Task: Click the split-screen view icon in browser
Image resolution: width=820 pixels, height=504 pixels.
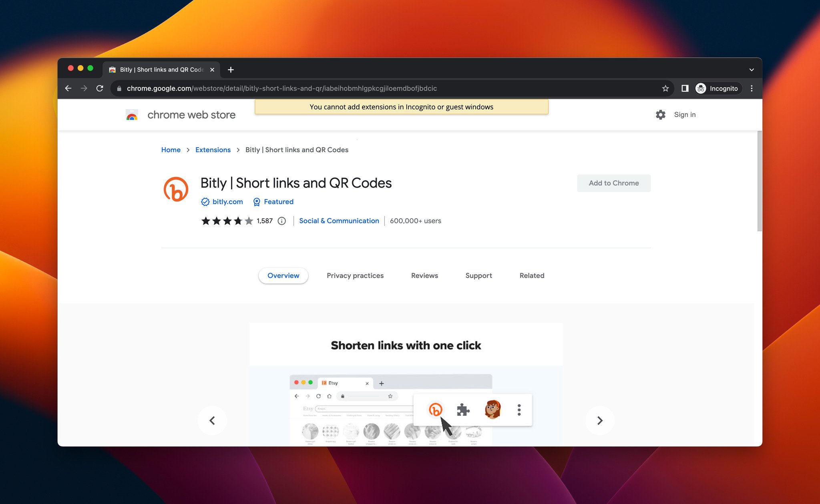Action: [684, 88]
